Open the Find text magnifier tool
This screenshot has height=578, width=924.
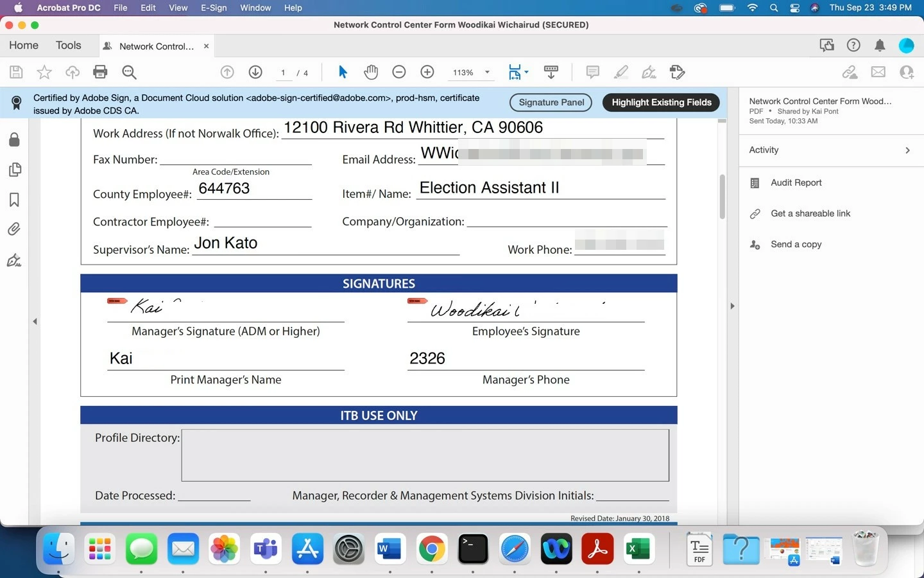click(129, 72)
